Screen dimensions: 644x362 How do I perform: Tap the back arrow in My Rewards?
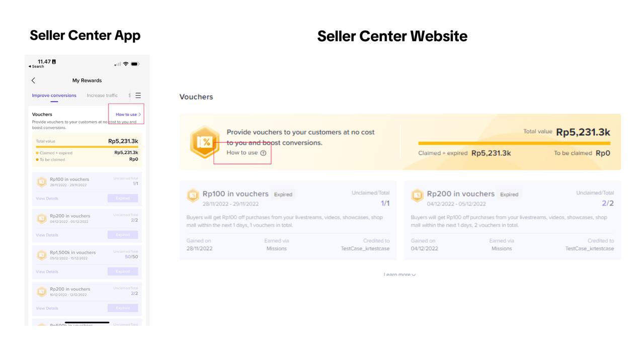coord(33,80)
